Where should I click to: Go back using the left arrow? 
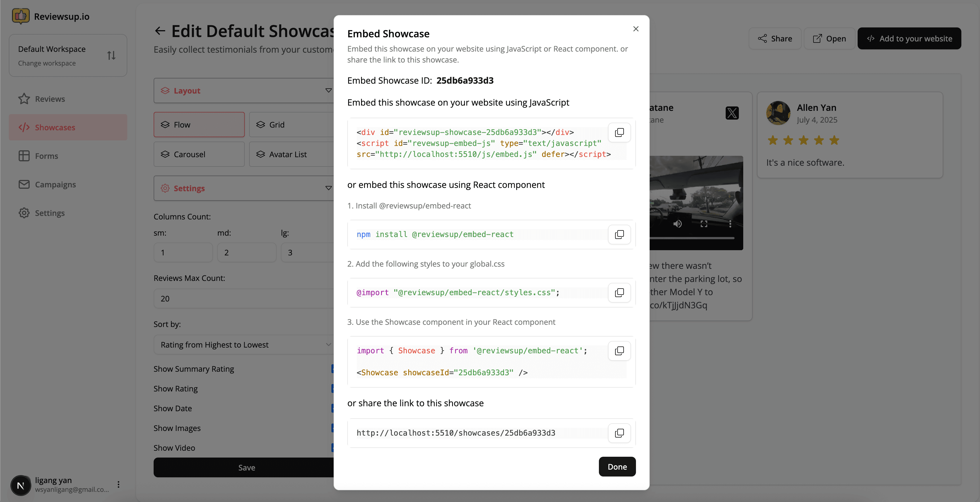click(x=160, y=31)
